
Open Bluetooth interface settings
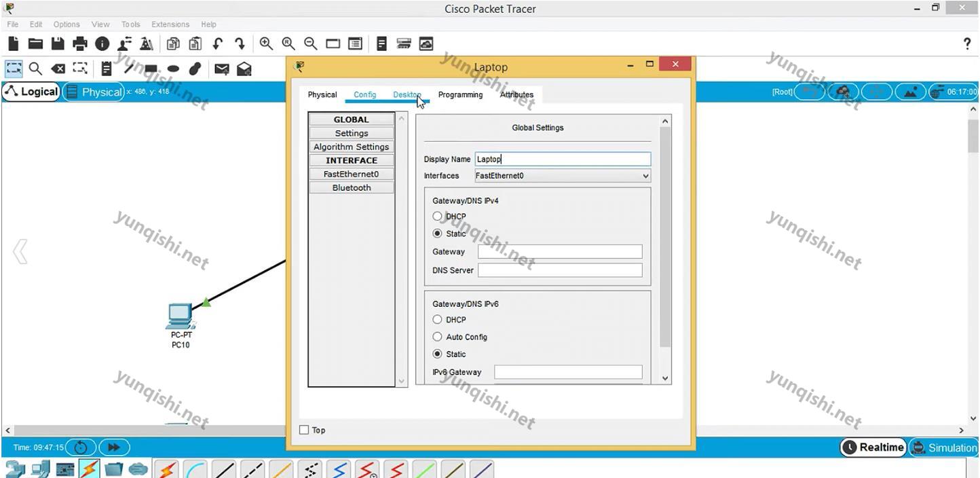(x=352, y=187)
